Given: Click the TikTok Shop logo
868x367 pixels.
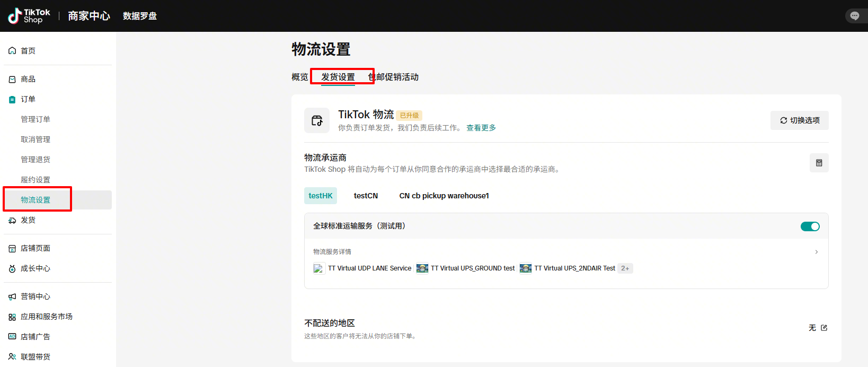Looking at the screenshot, I should [29, 16].
